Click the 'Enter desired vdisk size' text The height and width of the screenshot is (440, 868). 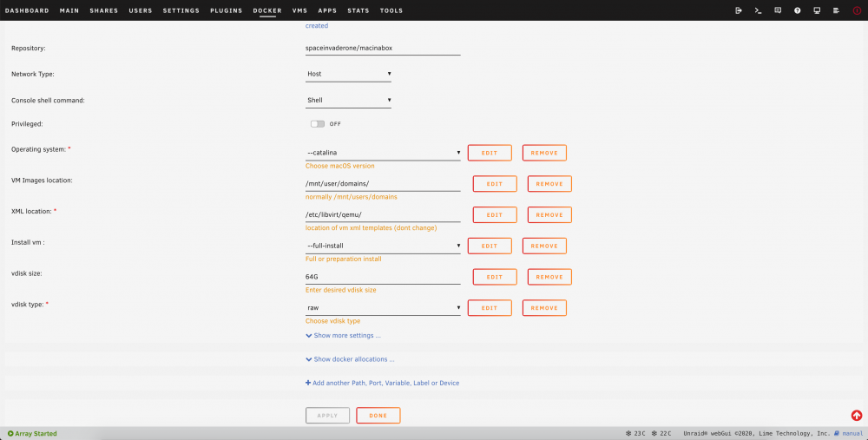click(x=340, y=290)
